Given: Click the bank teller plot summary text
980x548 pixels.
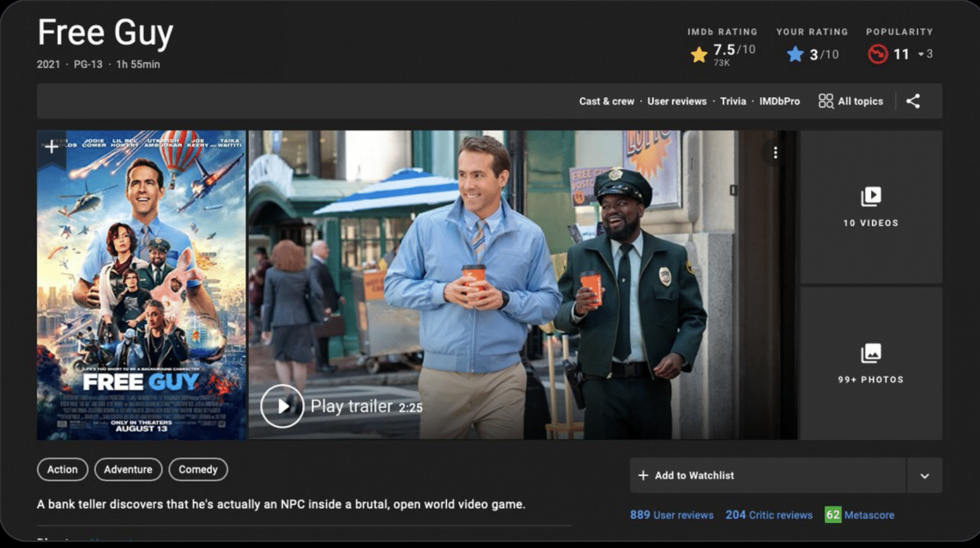Looking at the screenshot, I should pyautogui.click(x=281, y=504).
